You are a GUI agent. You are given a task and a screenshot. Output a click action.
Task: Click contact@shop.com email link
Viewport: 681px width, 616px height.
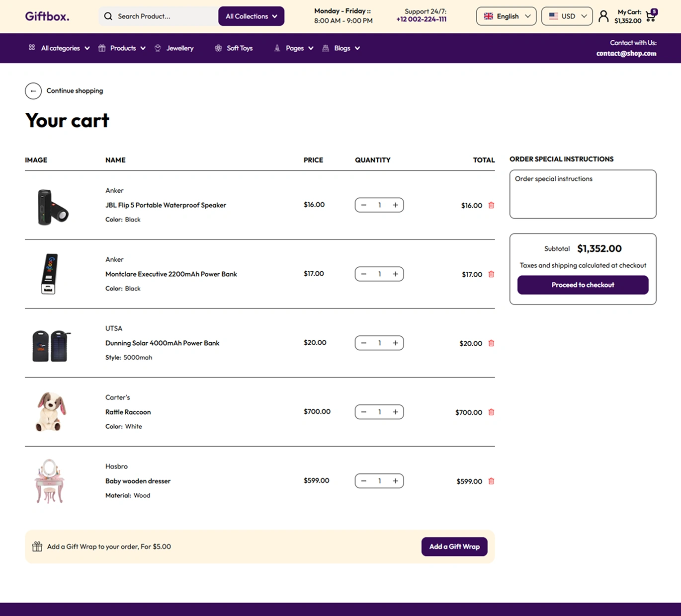click(626, 54)
